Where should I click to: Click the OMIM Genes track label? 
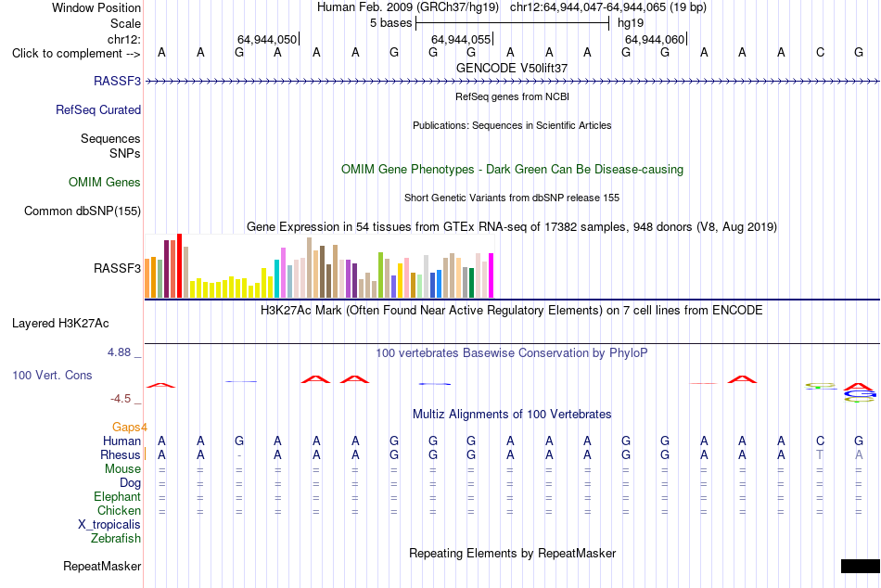coord(104,182)
